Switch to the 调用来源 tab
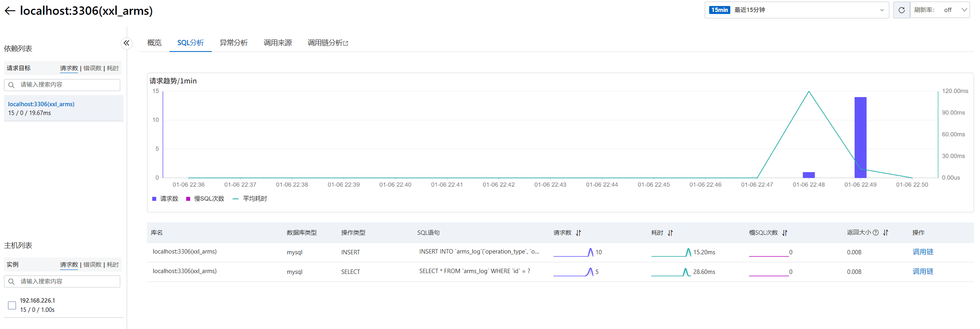 pos(278,43)
